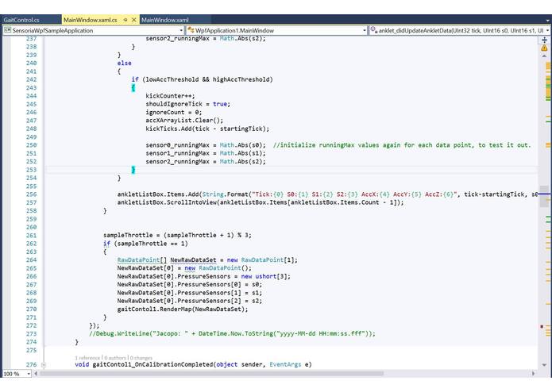Click line number 261 in the gutter

(x=31, y=235)
